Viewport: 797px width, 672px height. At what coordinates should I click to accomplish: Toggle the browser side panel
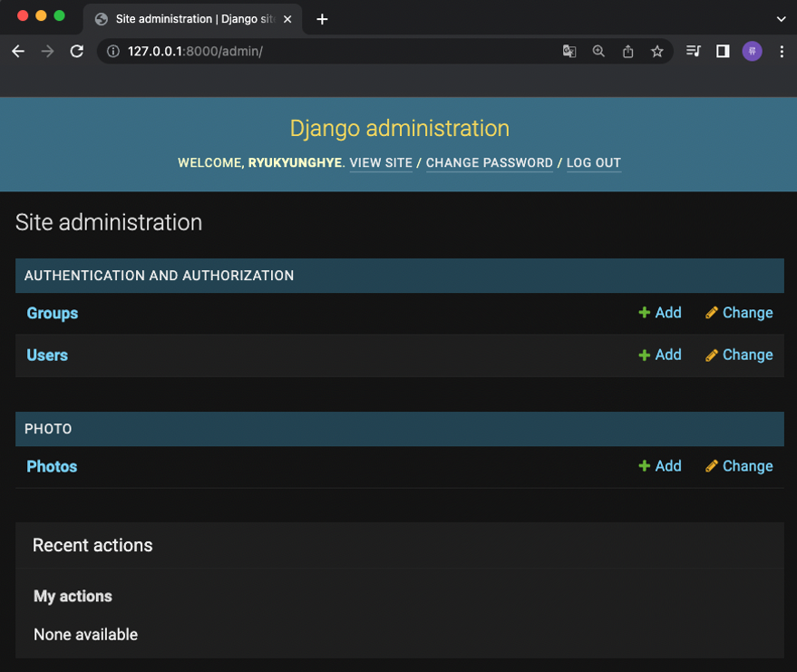(723, 52)
